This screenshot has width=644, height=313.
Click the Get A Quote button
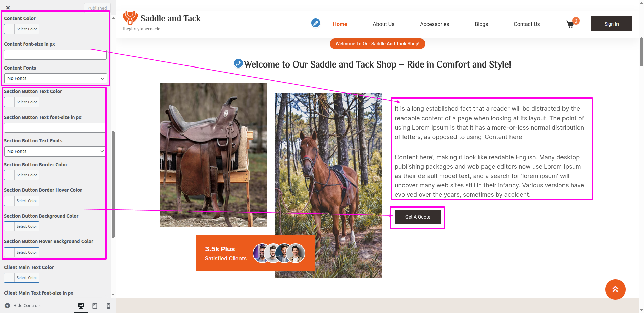(x=417, y=217)
